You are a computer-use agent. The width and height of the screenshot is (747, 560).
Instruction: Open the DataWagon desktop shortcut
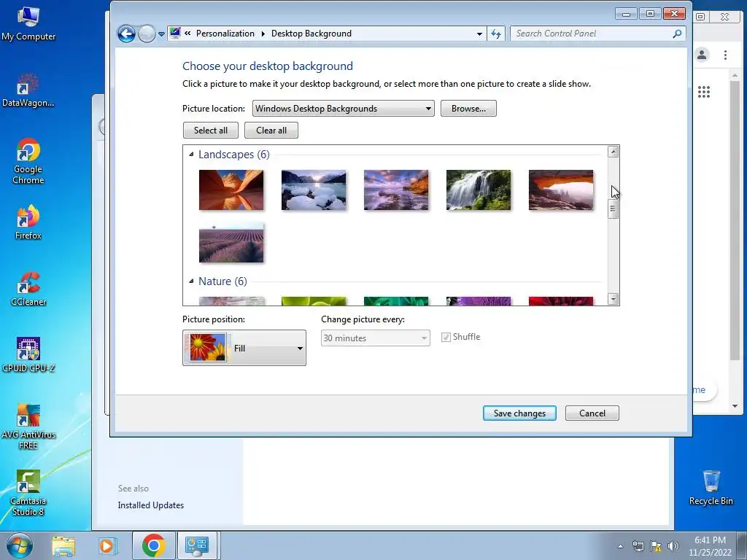pyautogui.click(x=28, y=90)
